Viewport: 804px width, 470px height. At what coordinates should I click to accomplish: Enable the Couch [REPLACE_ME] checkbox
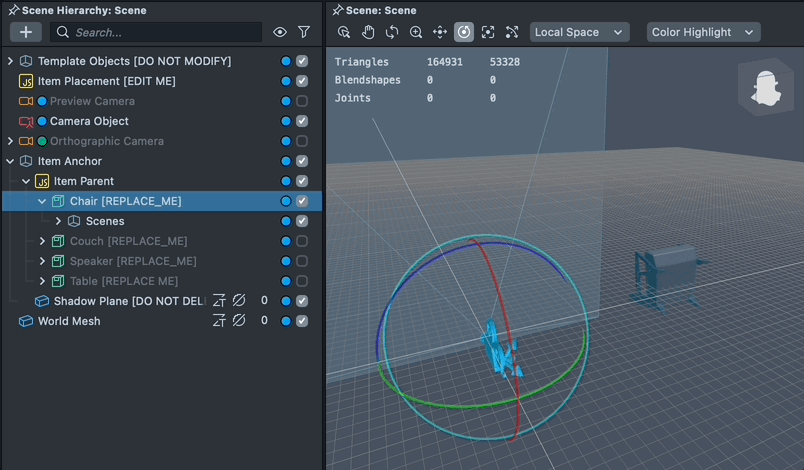point(302,241)
